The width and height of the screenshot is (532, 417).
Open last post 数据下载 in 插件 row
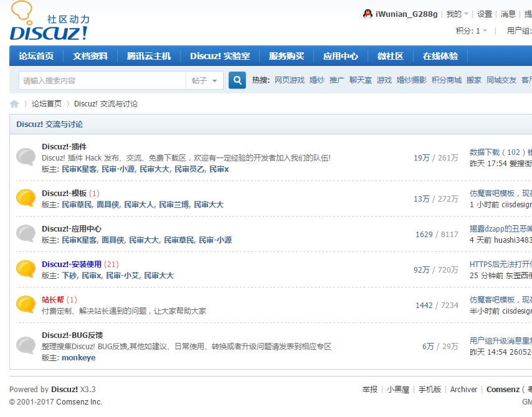(x=501, y=152)
